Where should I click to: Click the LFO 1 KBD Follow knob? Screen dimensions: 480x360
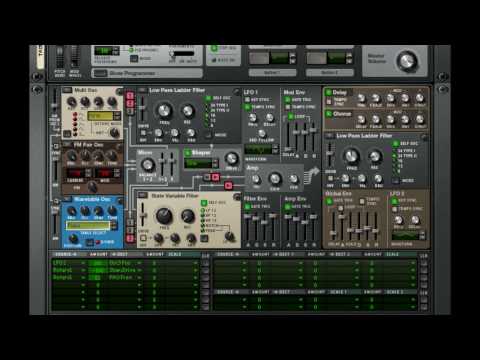pyautogui.click(x=262, y=134)
